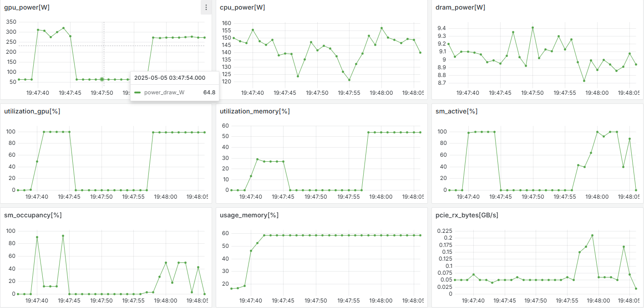Open the utilization_memory[%] panel title
Viewport: 644px width, 308px height.
point(254,111)
